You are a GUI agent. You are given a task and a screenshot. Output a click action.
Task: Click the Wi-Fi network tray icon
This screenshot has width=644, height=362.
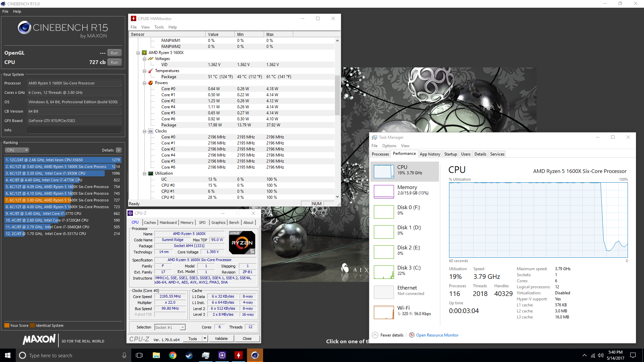point(593,355)
